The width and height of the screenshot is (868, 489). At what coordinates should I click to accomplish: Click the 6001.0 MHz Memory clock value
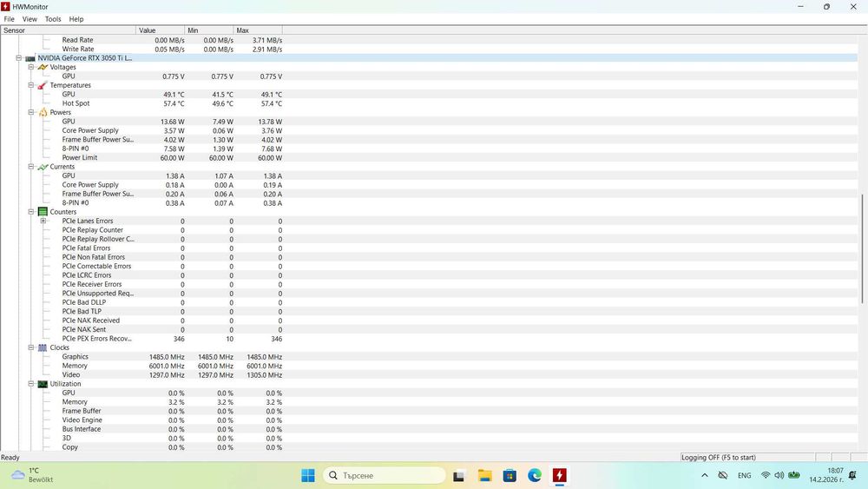point(167,366)
